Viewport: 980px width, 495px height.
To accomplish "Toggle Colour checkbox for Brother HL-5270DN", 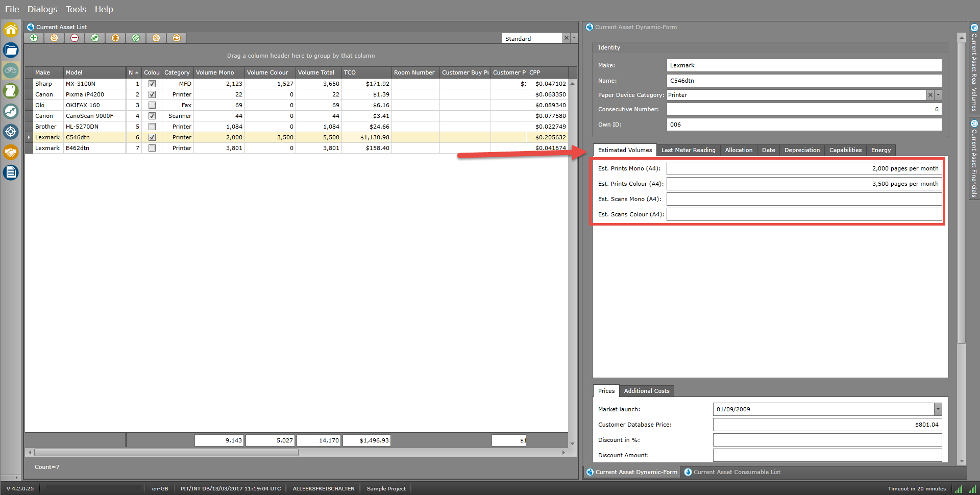I will tap(152, 127).
